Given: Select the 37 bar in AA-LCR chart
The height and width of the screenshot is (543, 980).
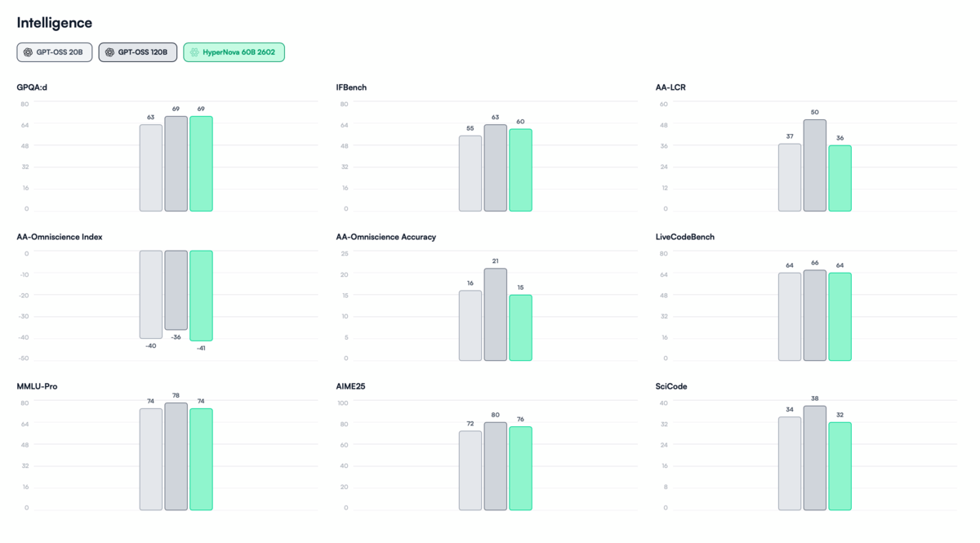Looking at the screenshot, I should click(790, 177).
